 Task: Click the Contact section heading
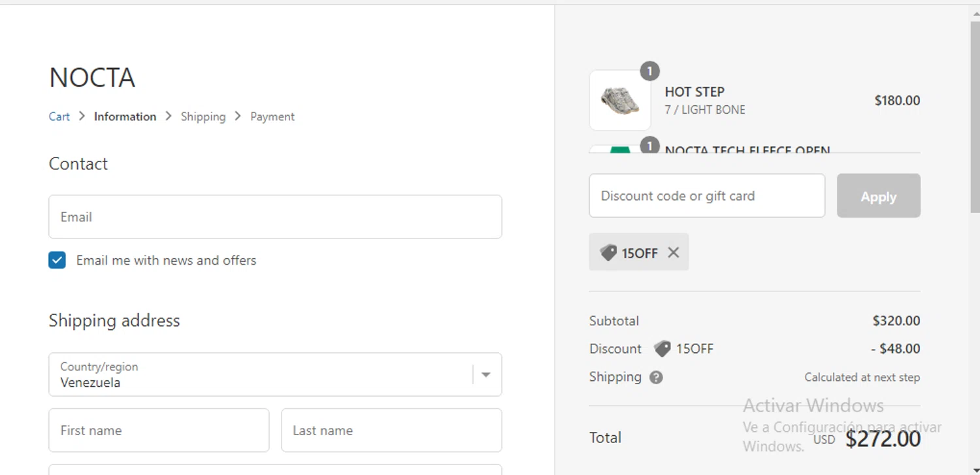pyautogui.click(x=78, y=164)
